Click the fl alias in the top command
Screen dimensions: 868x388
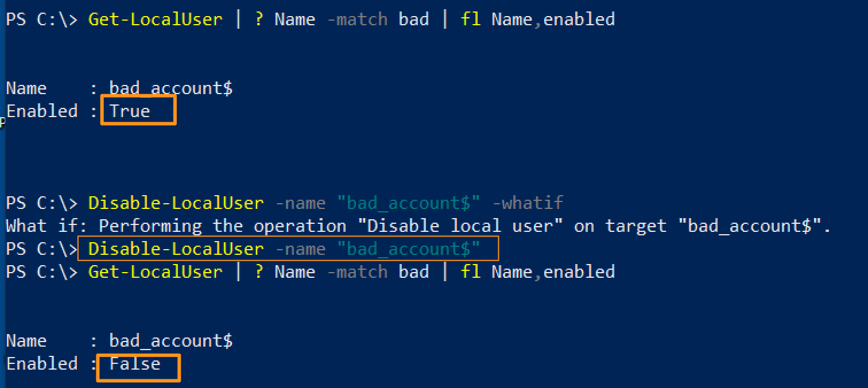coord(470,20)
